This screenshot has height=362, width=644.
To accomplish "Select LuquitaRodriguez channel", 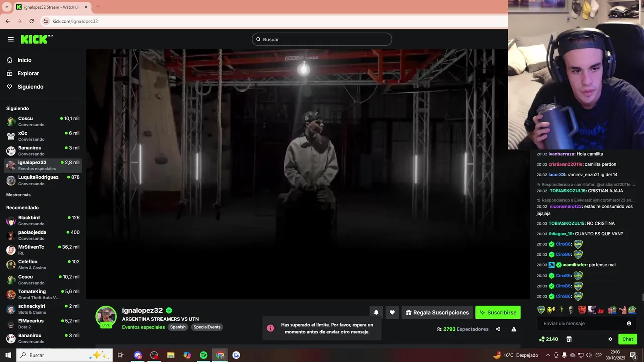I will click(x=43, y=180).
